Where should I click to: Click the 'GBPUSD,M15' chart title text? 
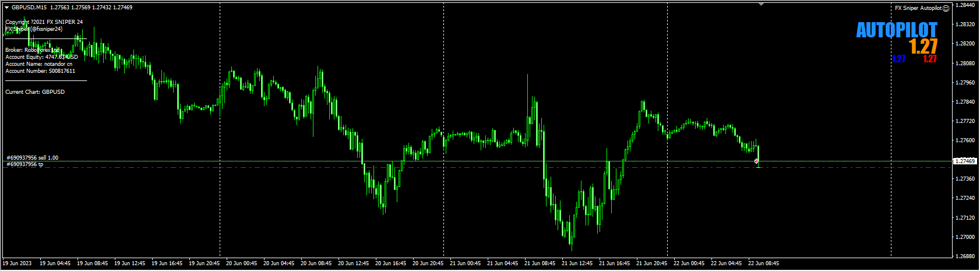[29, 8]
